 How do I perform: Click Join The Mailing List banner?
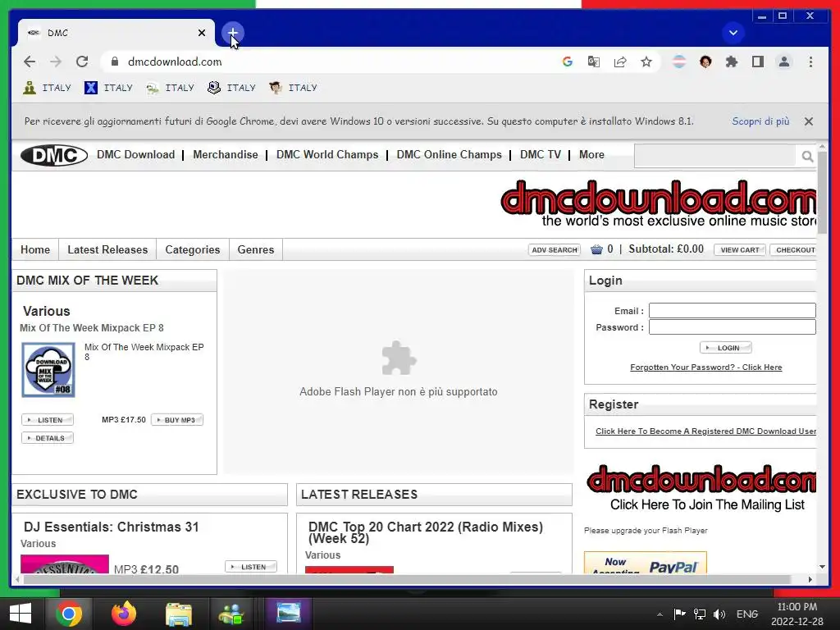click(x=701, y=488)
